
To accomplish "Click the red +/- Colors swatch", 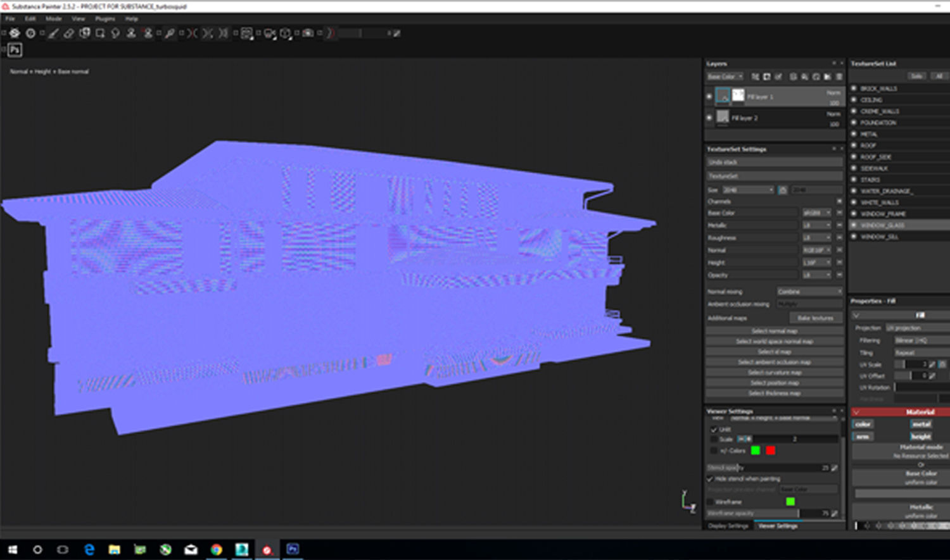I will click(x=770, y=451).
